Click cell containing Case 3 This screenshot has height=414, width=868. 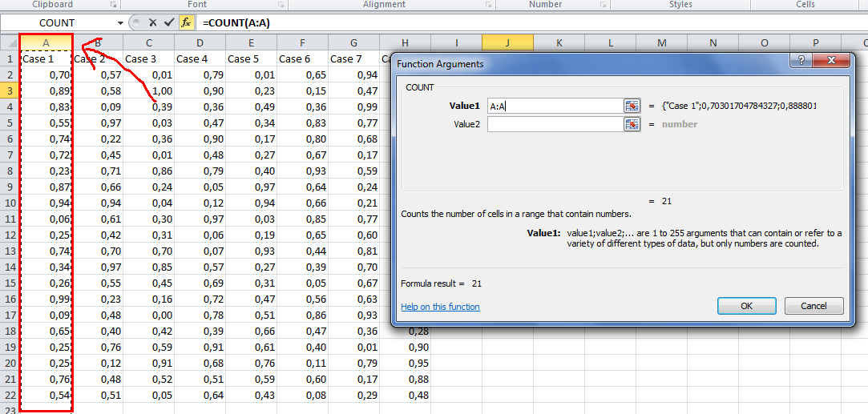pyautogui.click(x=149, y=58)
